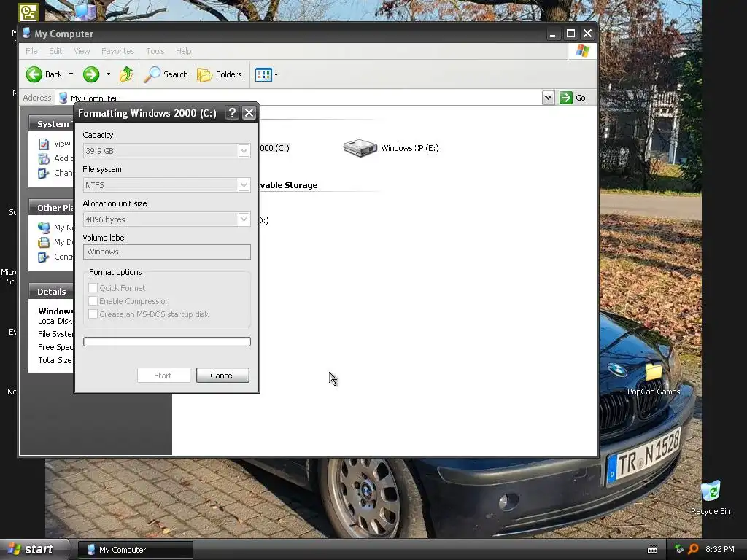Click the 8:32 PM taskbar clock

coord(719,549)
